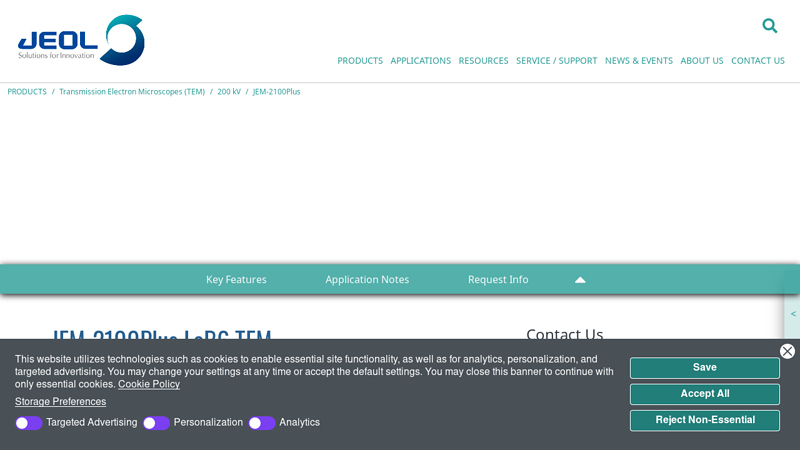Click the search magnifier icon
Screen dimensions: 800x450
pyautogui.click(x=769, y=26)
